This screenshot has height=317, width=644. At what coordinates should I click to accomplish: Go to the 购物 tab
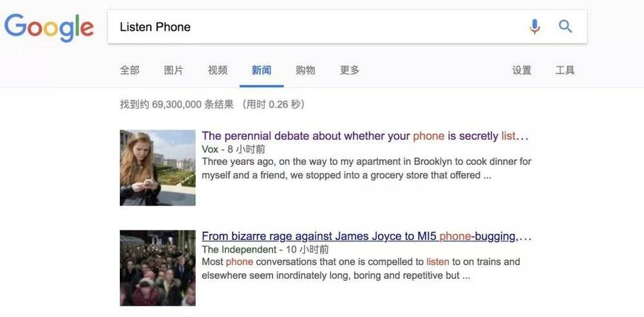(x=305, y=70)
